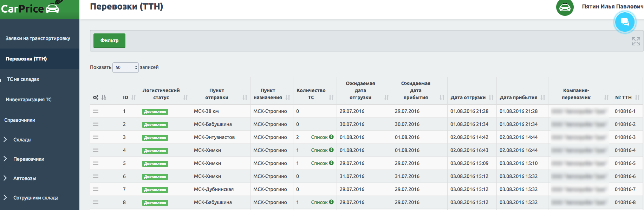Expand the Автовозы sidebar section
This screenshot has width=644, height=210.
coord(25,178)
